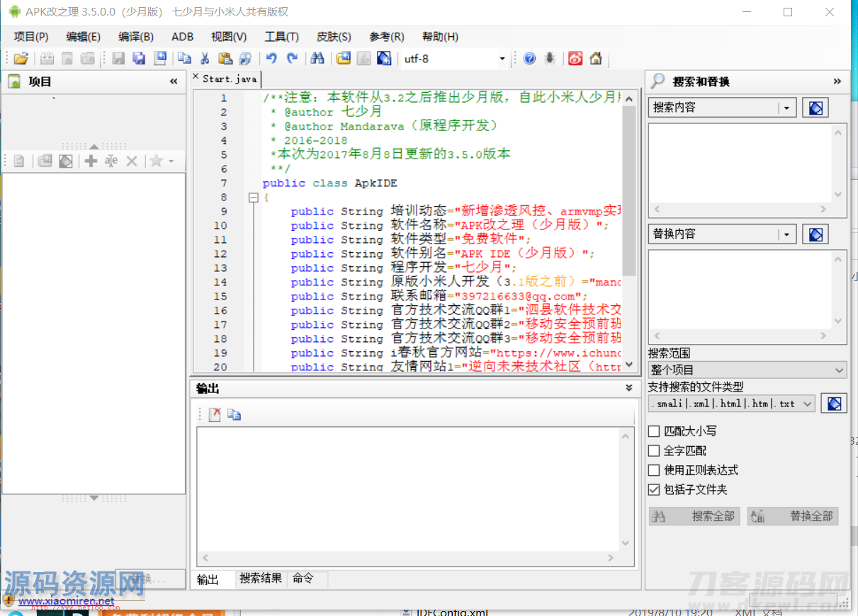
Task: Click inside the 替换内容 text area
Action: [740, 290]
